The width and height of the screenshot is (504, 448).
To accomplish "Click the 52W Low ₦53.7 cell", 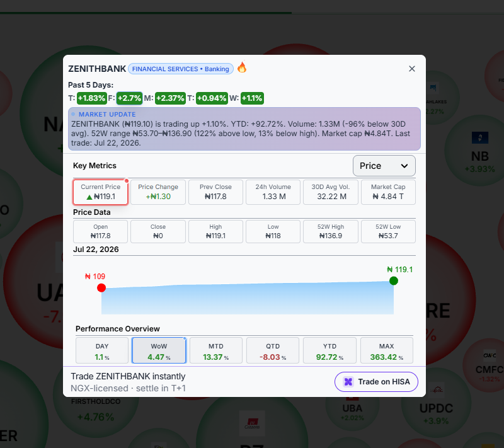I will tap(388, 231).
